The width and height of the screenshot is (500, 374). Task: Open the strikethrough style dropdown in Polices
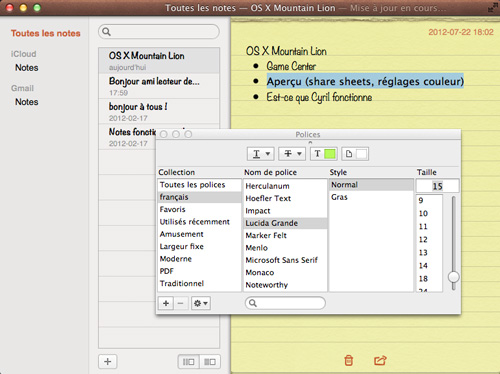(292, 154)
